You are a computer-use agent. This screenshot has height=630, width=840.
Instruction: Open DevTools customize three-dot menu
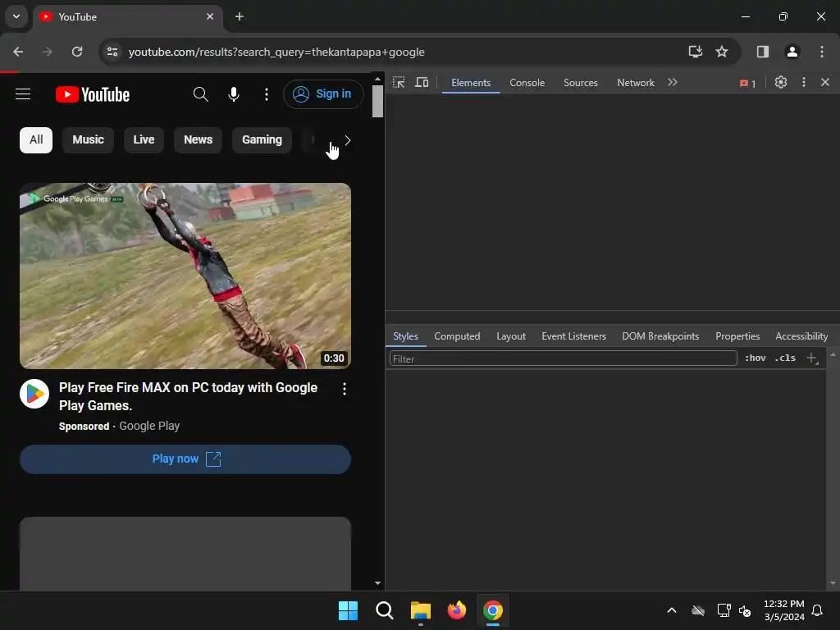pyautogui.click(x=804, y=83)
